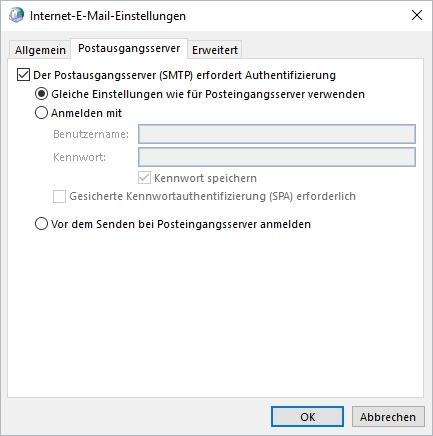Toggle the Kennwort speichern checkbox
The image size is (433, 436).
click(144, 178)
